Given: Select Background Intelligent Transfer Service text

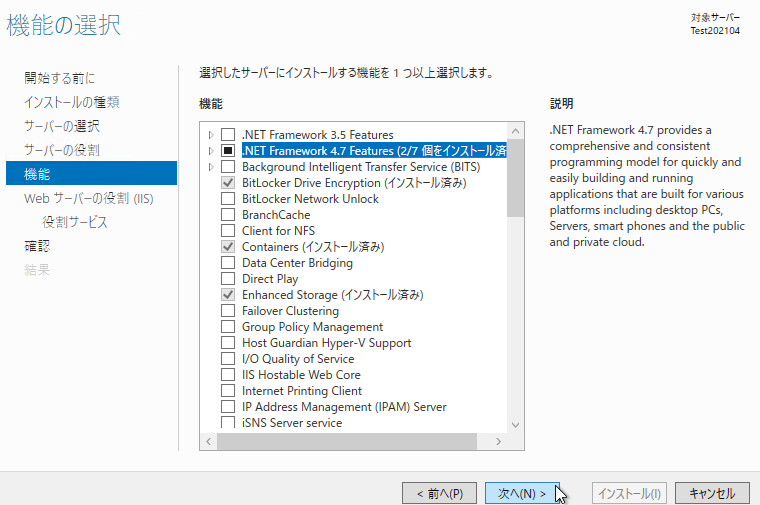Looking at the screenshot, I should point(361,167).
